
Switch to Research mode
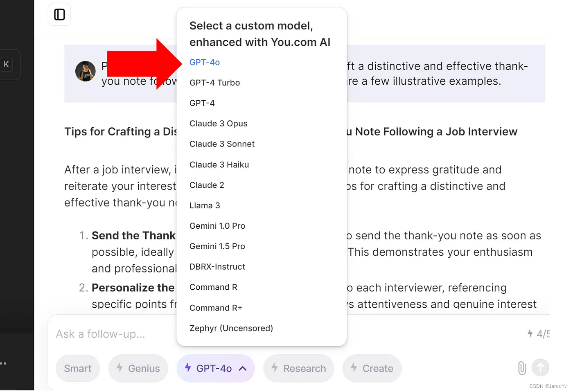point(299,368)
